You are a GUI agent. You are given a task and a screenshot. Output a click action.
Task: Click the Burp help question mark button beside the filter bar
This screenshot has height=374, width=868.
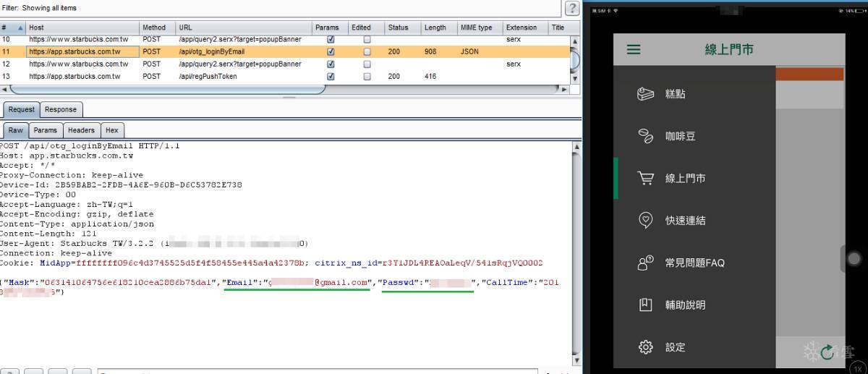(572, 8)
